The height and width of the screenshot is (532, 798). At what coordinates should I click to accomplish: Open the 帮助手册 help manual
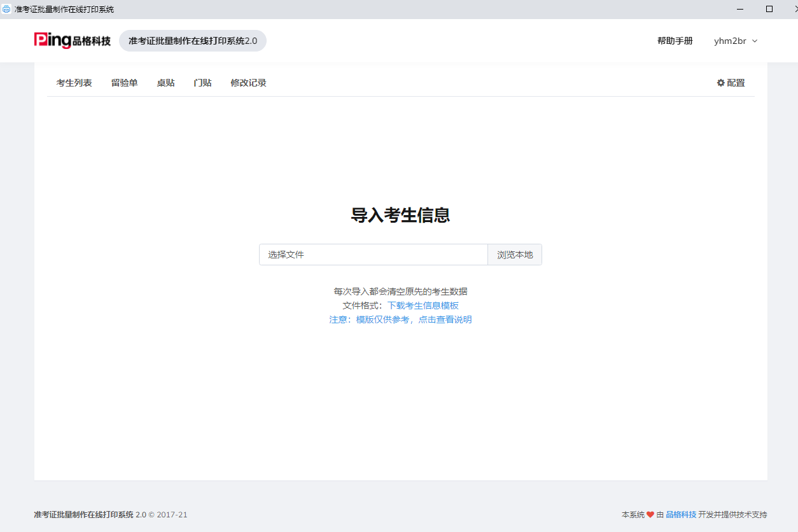(675, 41)
